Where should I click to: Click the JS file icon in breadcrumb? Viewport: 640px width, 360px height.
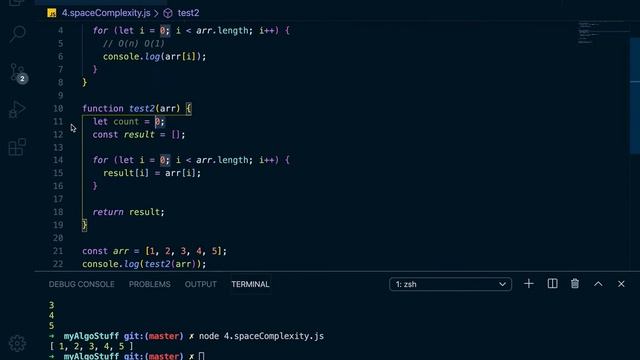click(52, 13)
